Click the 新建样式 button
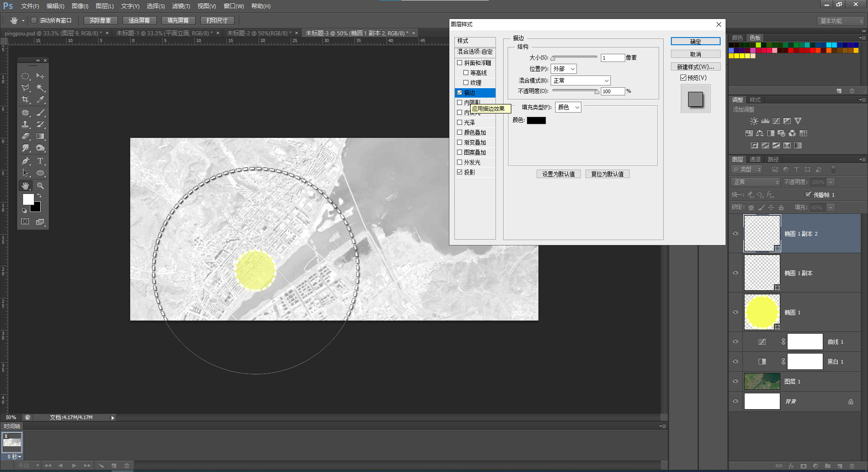 tap(695, 67)
